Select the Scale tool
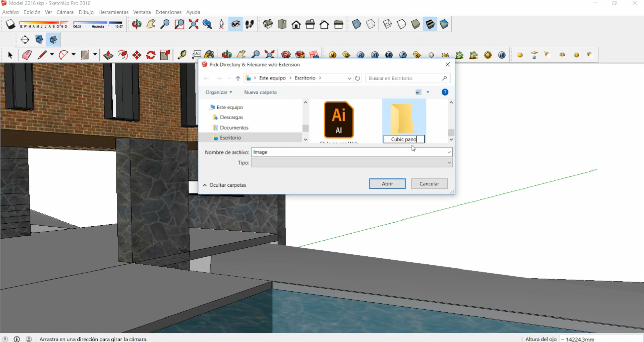The image size is (644, 342). pos(165,55)
